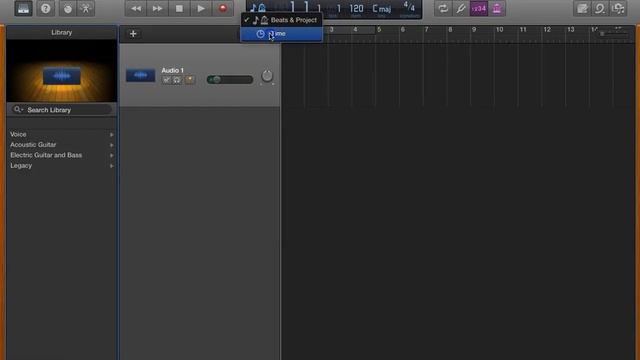Click the Fast Forward transport button
The height and width of the screenshot is (360, 640).
point(157,9)
